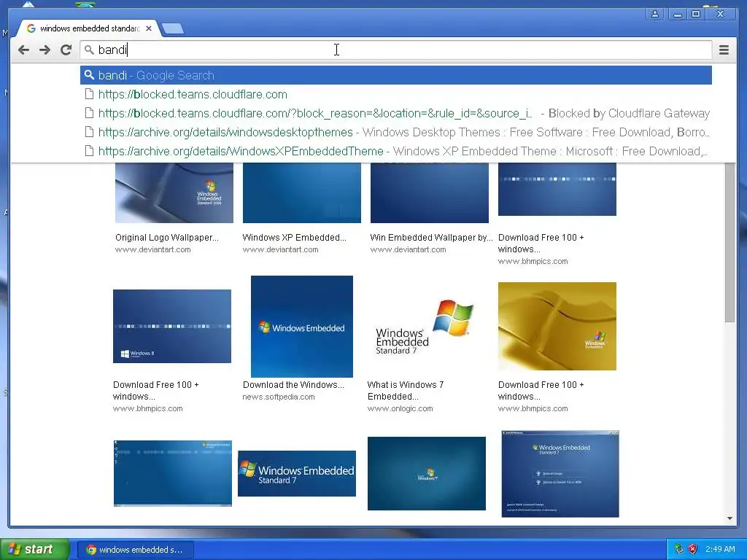Screen dimensions: 747x560
Task: Open the Windows 8 dotted blue thumbnail
Action: point(172,326)
